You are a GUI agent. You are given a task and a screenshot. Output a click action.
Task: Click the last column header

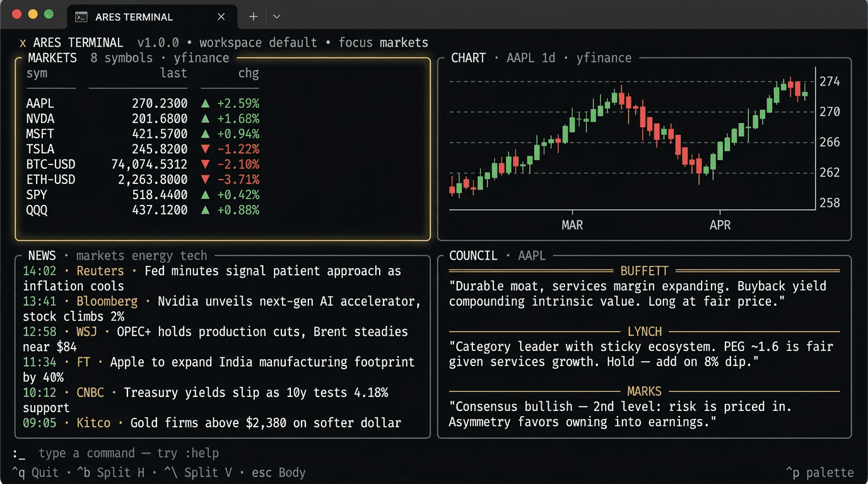pyautogui.click(x=173, y=74)
